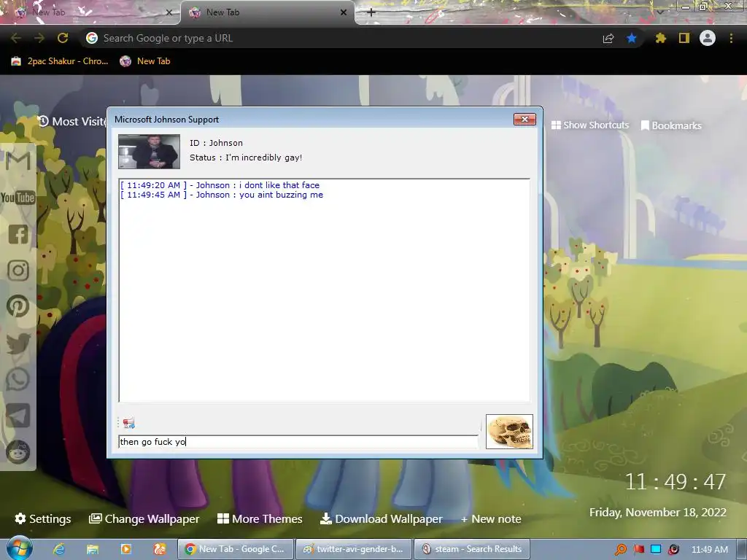Click Show Shortcuts on the new tab page
This screenshot has width=747, height=560.
click(x=589, y=125)
